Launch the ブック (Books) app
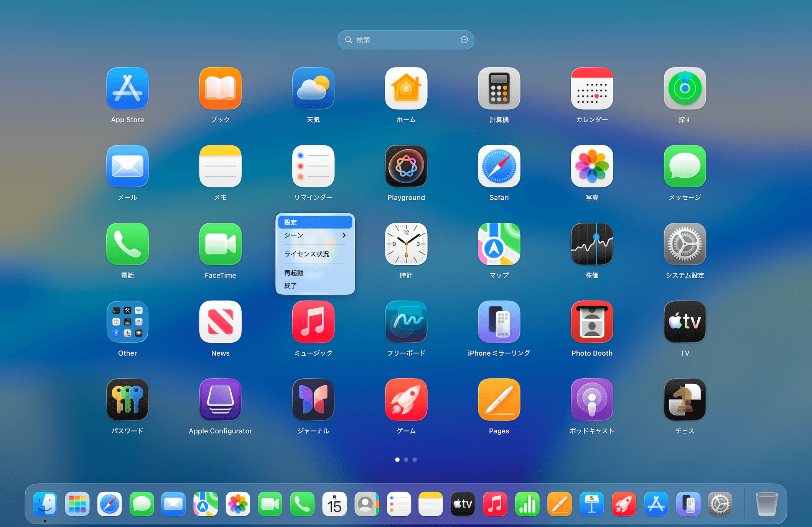The height and width of the screenshot is (527, 812). click(x=220, y=89)
